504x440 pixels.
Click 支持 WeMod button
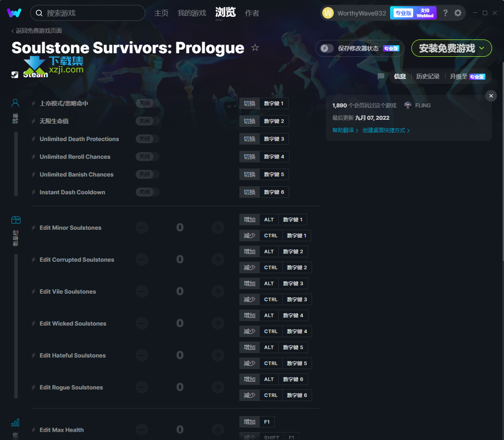[x=425, y=13]
